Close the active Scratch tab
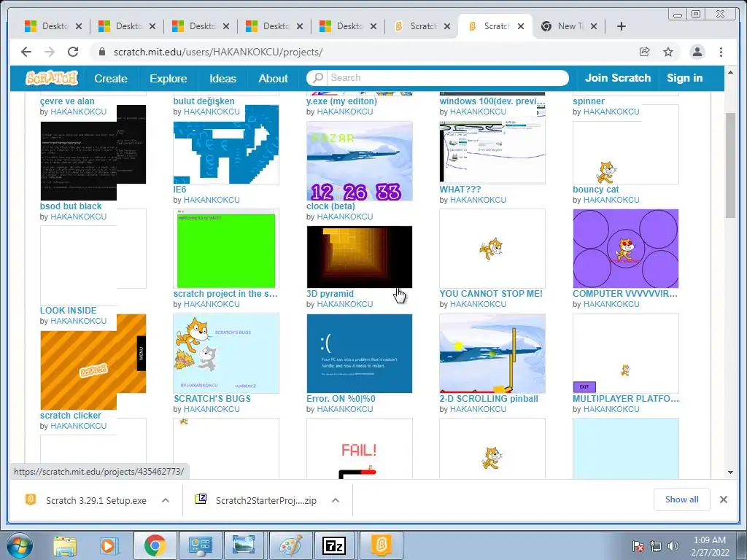The image size is (747, 560). (521, 26)
